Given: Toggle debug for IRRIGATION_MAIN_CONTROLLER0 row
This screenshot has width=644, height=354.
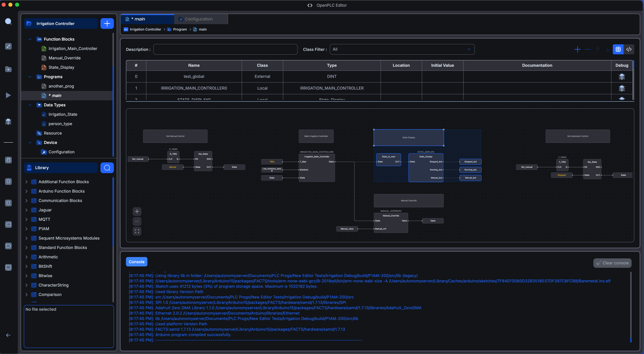Looking at the screenshot, I should pos(622,88).
